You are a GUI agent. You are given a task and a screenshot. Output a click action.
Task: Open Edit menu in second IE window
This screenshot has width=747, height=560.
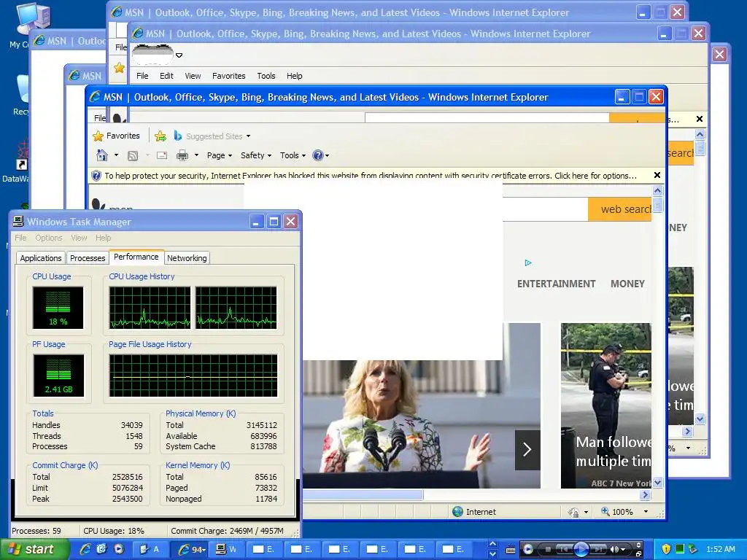[x=166, y=76]
